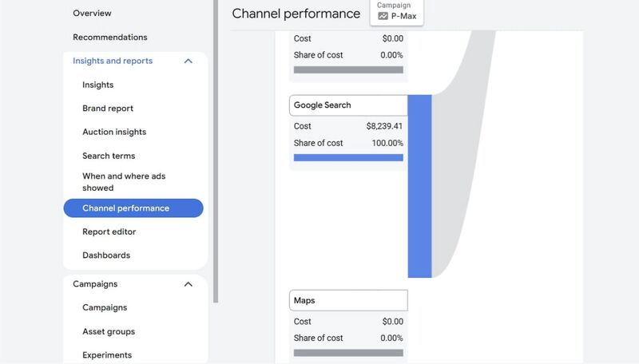Open Dashboards in the sidebar
This screenshot has width=639, height=364.
click(x=106, y=255)
